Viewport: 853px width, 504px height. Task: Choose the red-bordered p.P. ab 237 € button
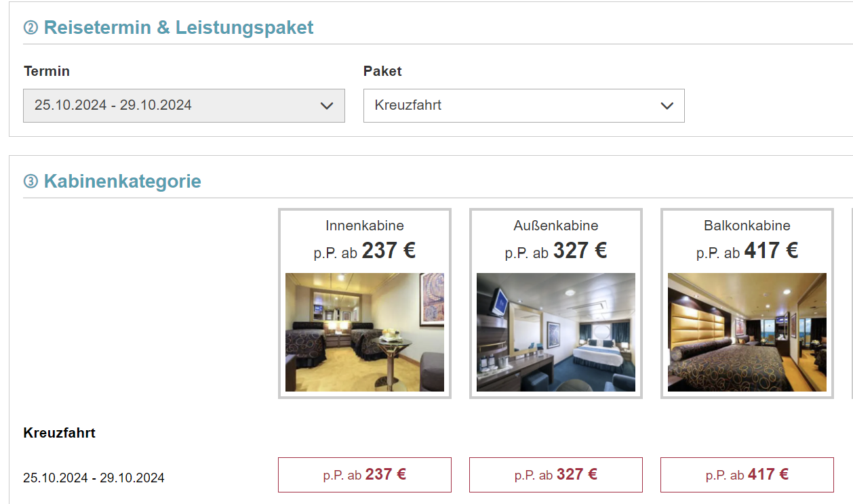pyautogui.click(x=365, y=475)
